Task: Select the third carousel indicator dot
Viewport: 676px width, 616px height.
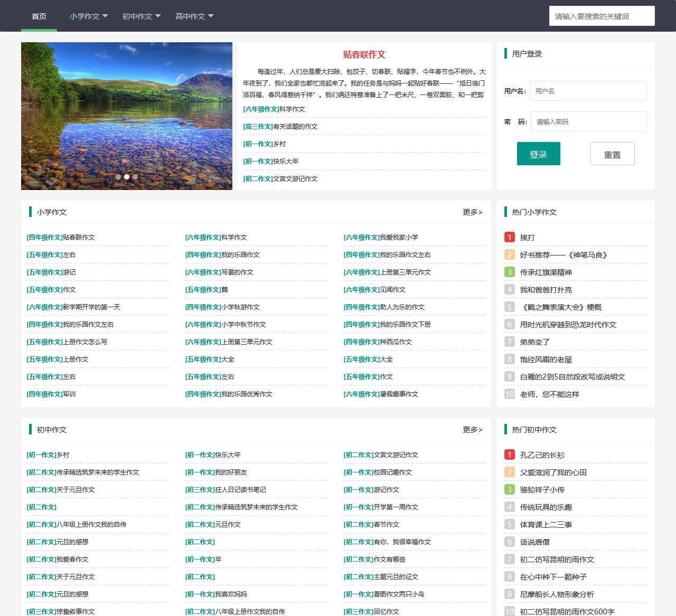Action: 135,177
